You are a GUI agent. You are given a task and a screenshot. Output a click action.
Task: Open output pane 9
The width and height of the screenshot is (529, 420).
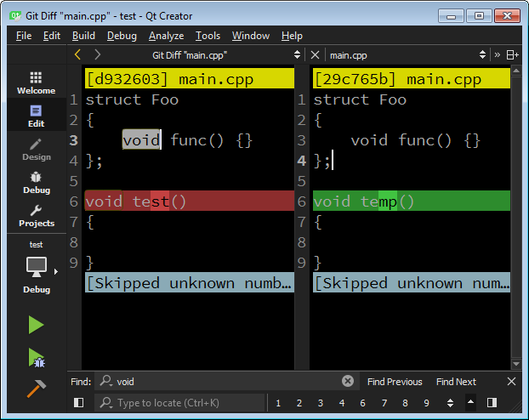(x=426, y=403)
